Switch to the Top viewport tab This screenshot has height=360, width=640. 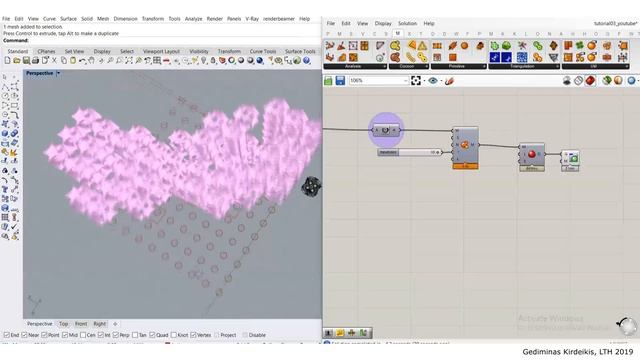pyautogui.click(x=63, y=324)
